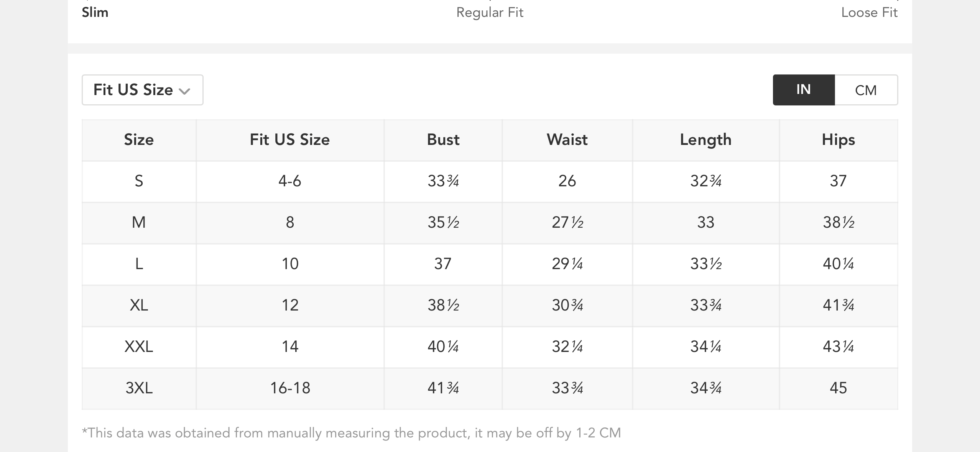Click the Fit US Size column header

pyautogui.click(x=290, y=140)
